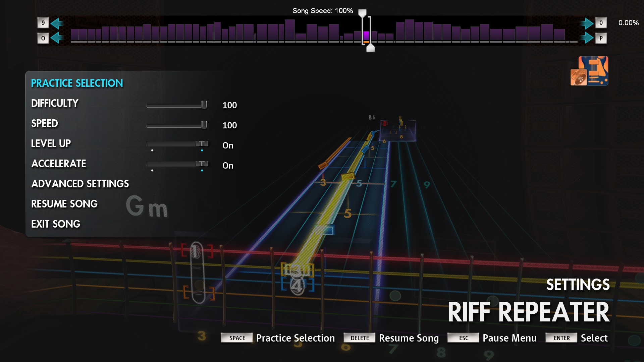
Task: Click the left arrow beside key O
Action: click(x=57, y=38)
